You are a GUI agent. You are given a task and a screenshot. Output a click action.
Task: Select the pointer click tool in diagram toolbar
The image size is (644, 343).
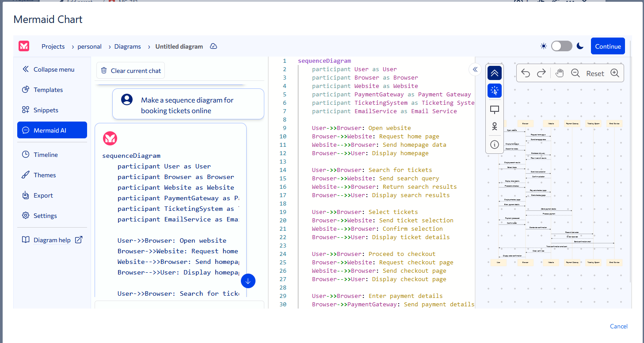click(495, 91)
